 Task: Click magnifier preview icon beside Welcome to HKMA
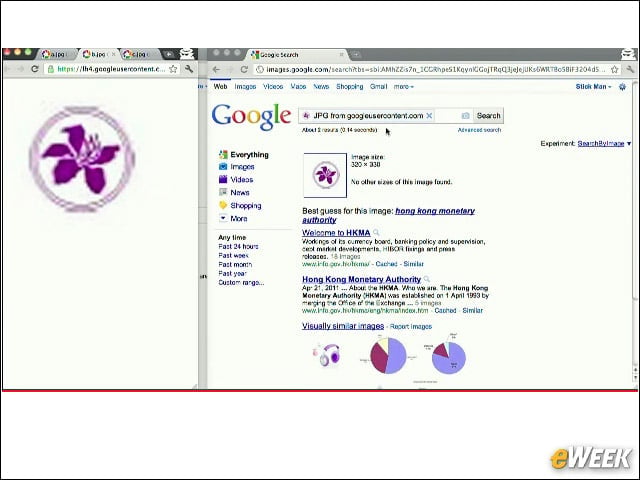point(376,232)
